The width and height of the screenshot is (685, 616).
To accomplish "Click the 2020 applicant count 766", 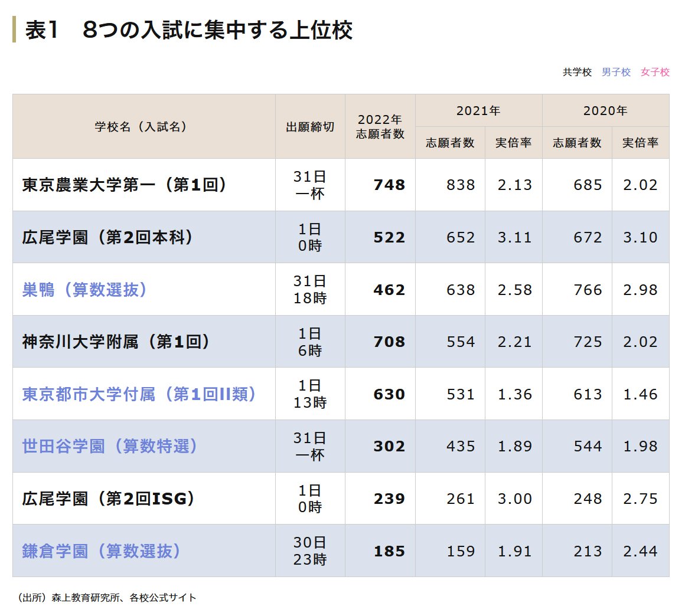I will 588,290.
